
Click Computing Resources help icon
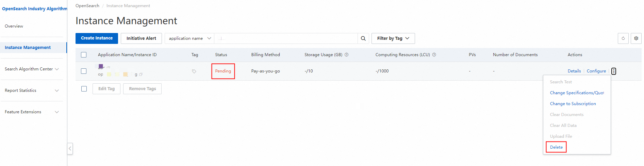434,55
